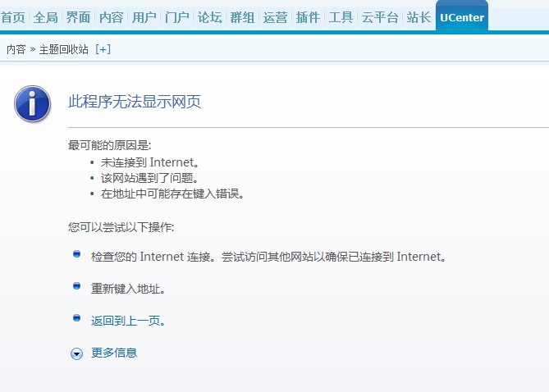
Task: Select the 插件 tab
Action: click(308, 17)
